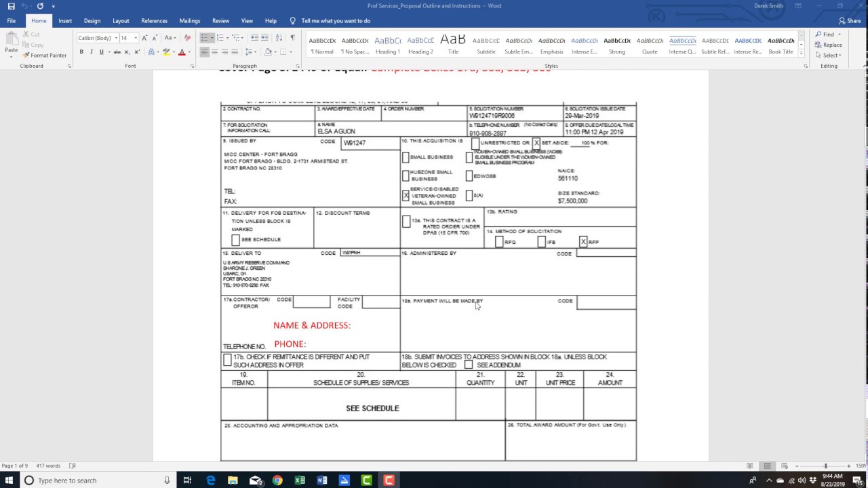The width and height of the screenshot is (868, 488).
Task: Open Google Chrome from the taskbar
Action: (x=277, y=481)
